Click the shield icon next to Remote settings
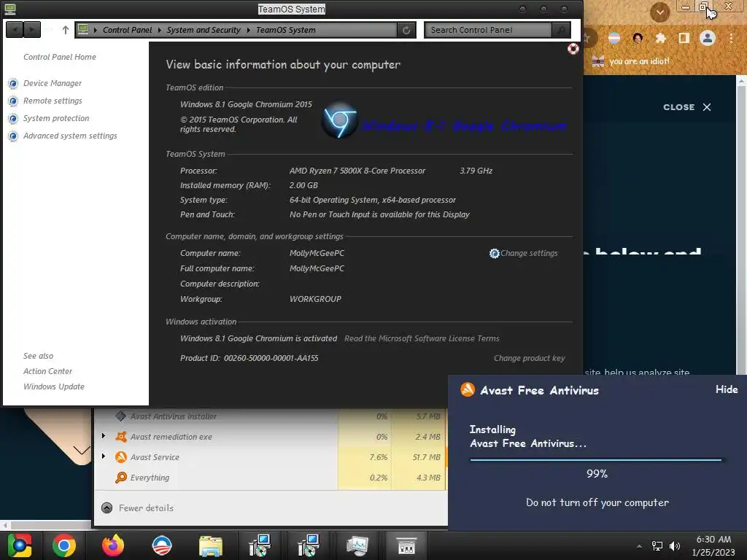The width and height of the screenshot is (747, 560). (x=13, y=101)
